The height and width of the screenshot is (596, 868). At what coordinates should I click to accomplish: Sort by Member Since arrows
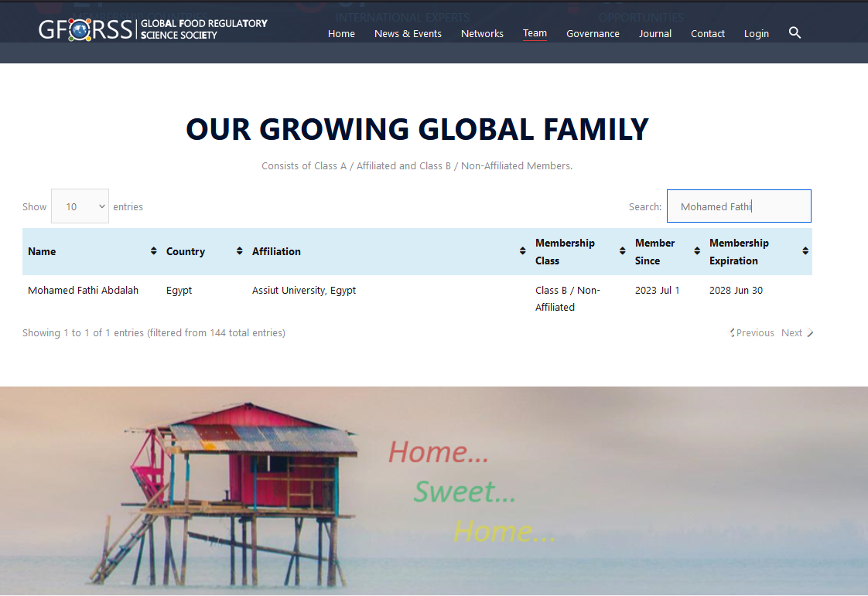[x=696, y=251]
